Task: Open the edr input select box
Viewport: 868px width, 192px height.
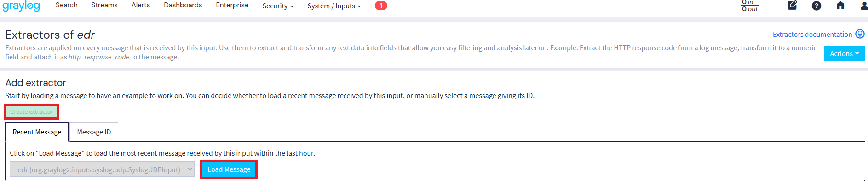Action: [x=102, y=169]
